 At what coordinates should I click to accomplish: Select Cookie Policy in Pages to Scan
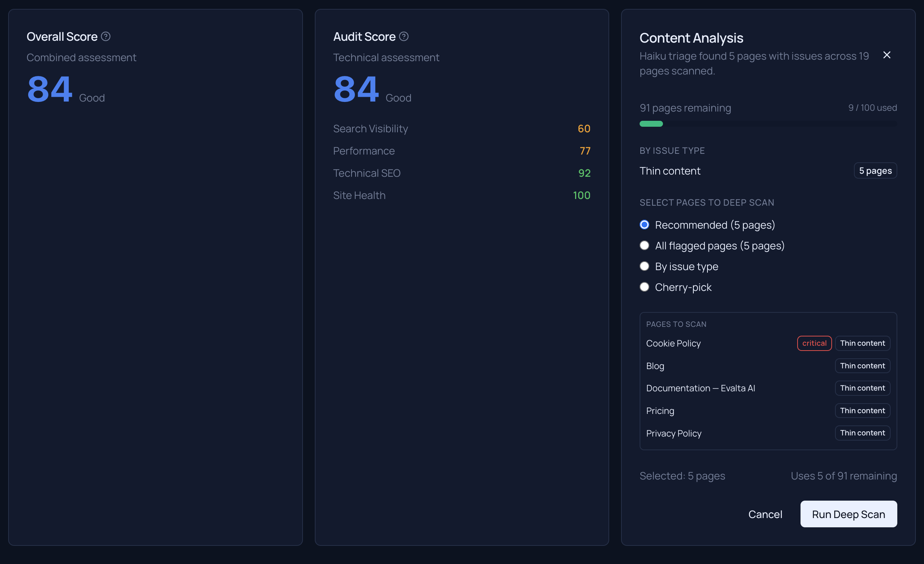(673, 343)
